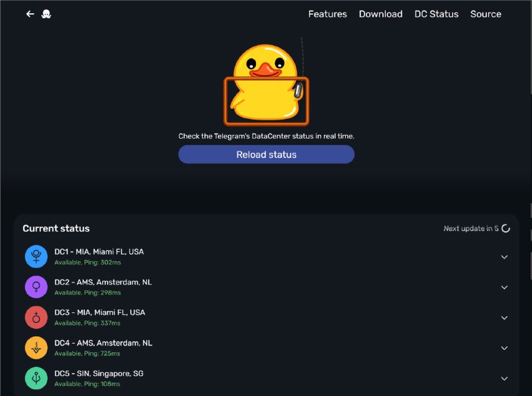Click the 'Available, Ping: 298ms' status
Viewport: 532px width, 396px height.
click(x=88, y=293)
